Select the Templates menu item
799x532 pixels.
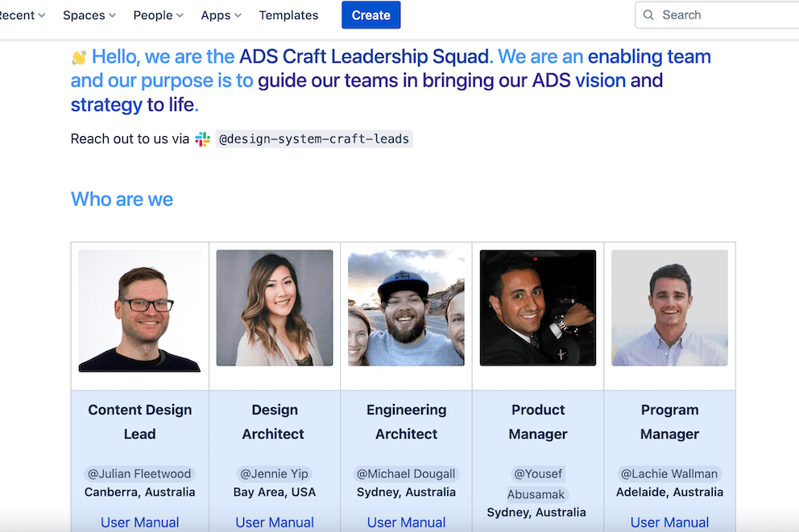[x=288, y=14]
